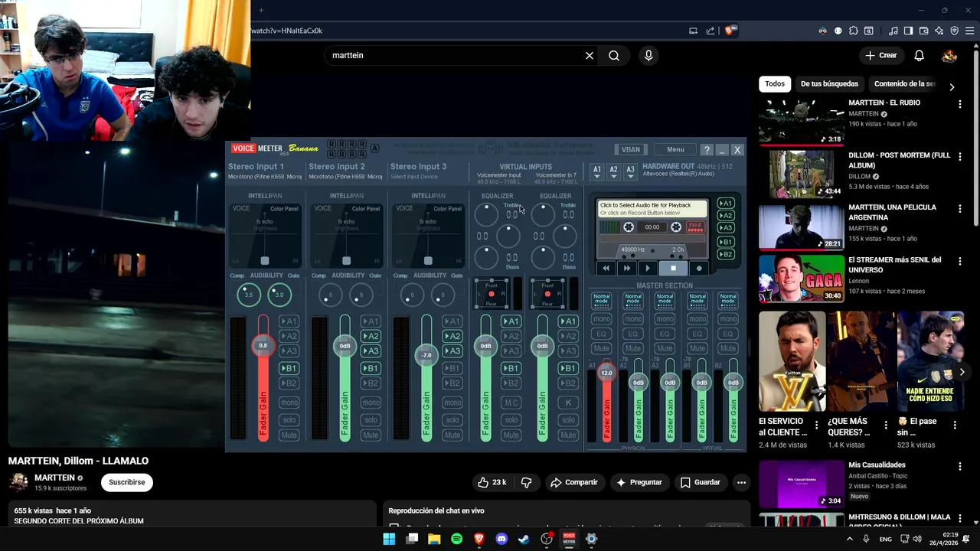Image resolution: width=980 pixels, height=551 pixels.
Task: Mute the Stereo Input 1 strip
Action: coord(289,435)
